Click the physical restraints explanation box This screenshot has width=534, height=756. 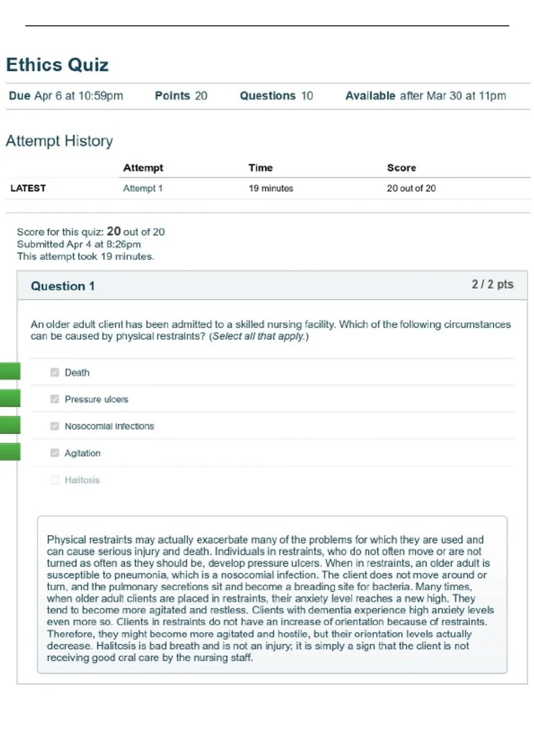(x=272, y=595)
